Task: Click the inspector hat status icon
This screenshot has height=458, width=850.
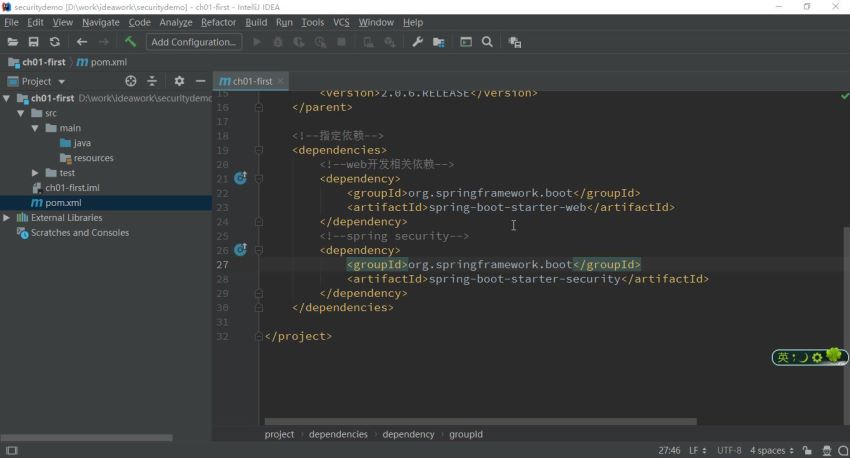Action: coord(827,450)
